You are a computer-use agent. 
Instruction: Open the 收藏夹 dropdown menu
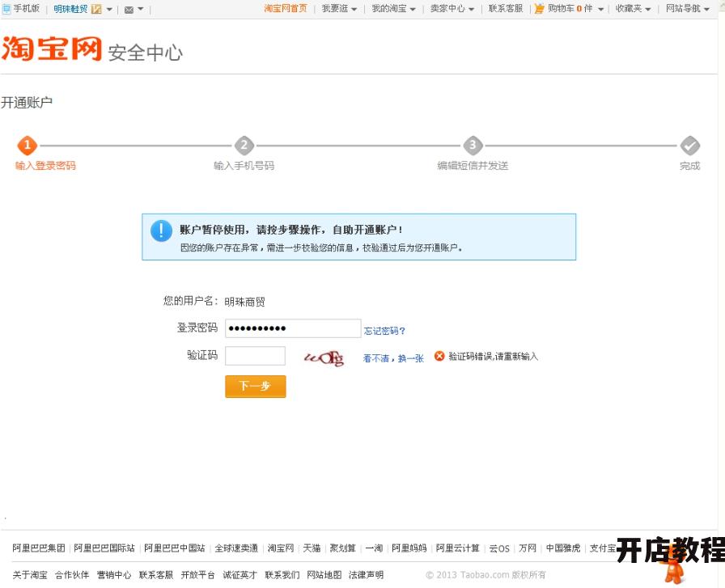point(633,9)
